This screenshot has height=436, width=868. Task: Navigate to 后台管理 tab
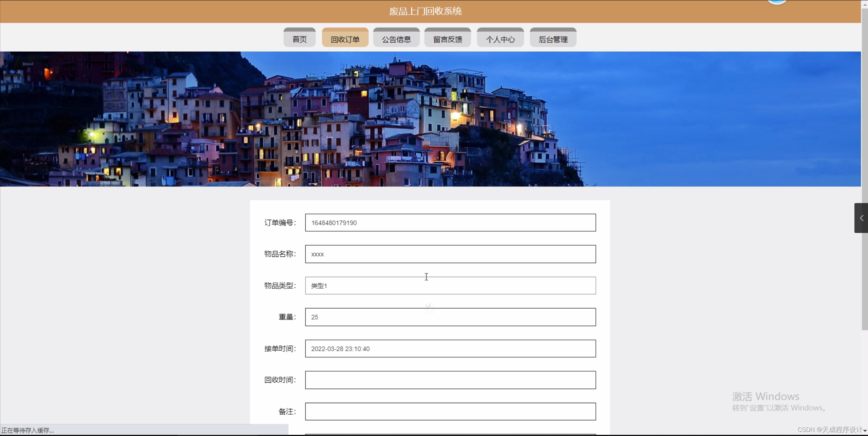(553, 39)
